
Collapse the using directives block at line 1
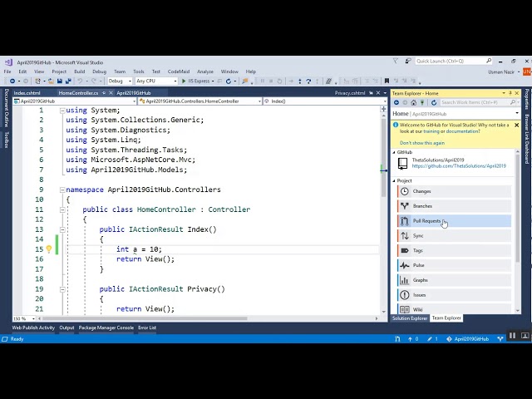[62, 111]
